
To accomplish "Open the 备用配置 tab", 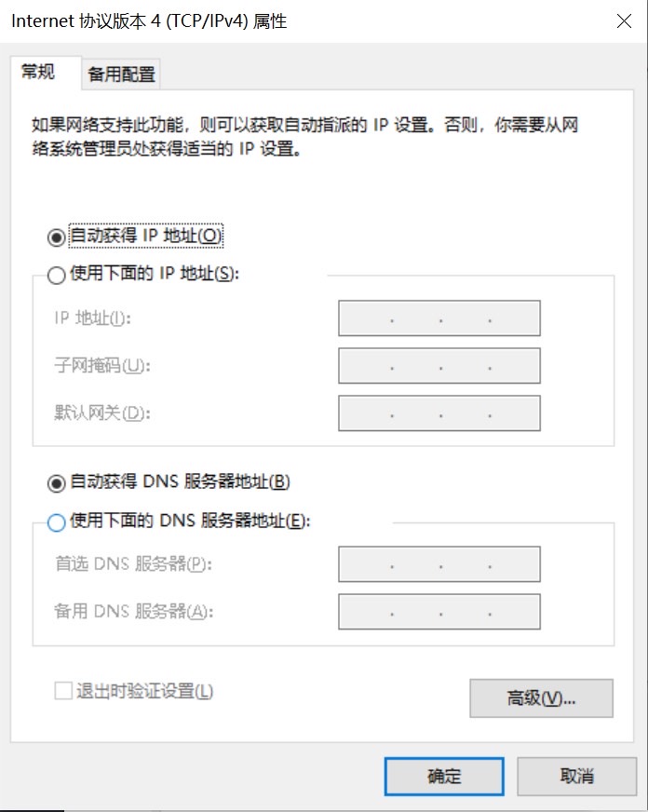I will 121,74.
